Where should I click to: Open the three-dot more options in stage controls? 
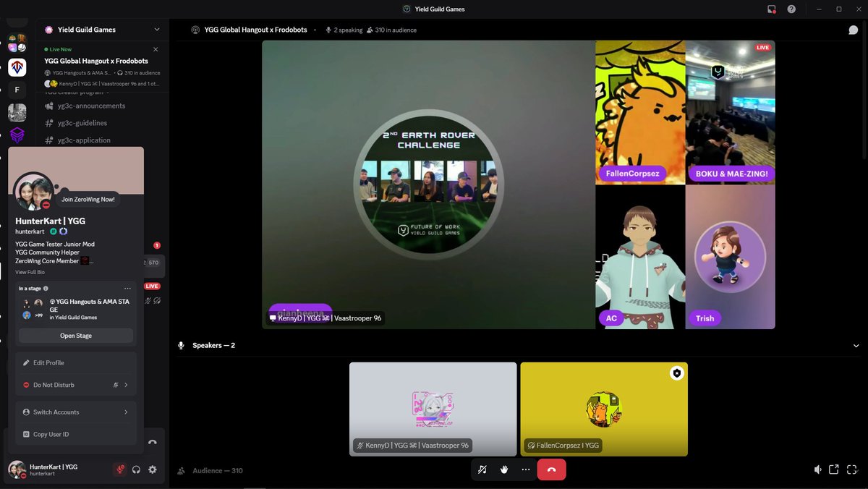coord(526,469)
